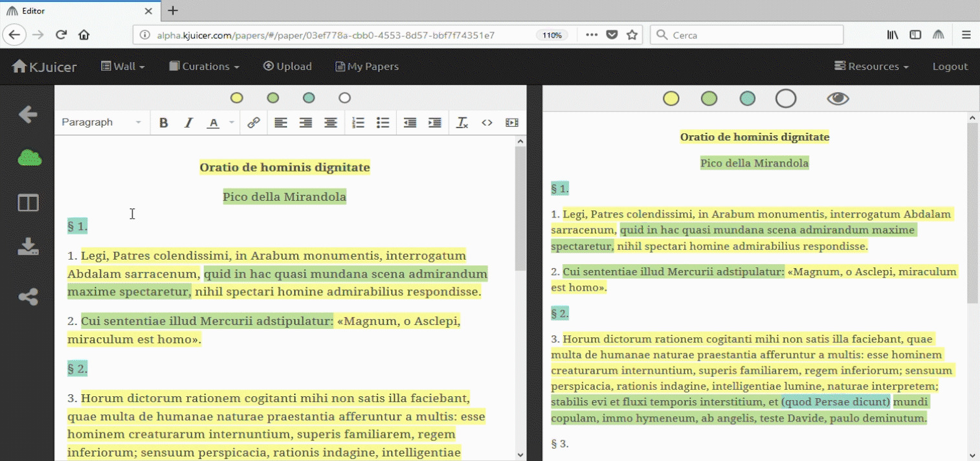Click the § 1. heading in editor
Image resolution: width=980 pixels, height=461 pixels.
78,226
